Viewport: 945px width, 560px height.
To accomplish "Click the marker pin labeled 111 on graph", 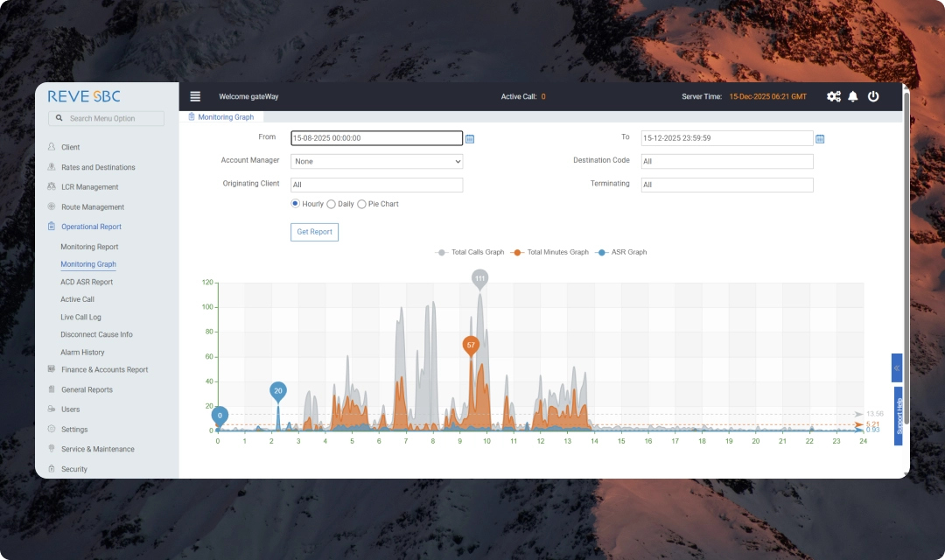I will click(479, 278).
